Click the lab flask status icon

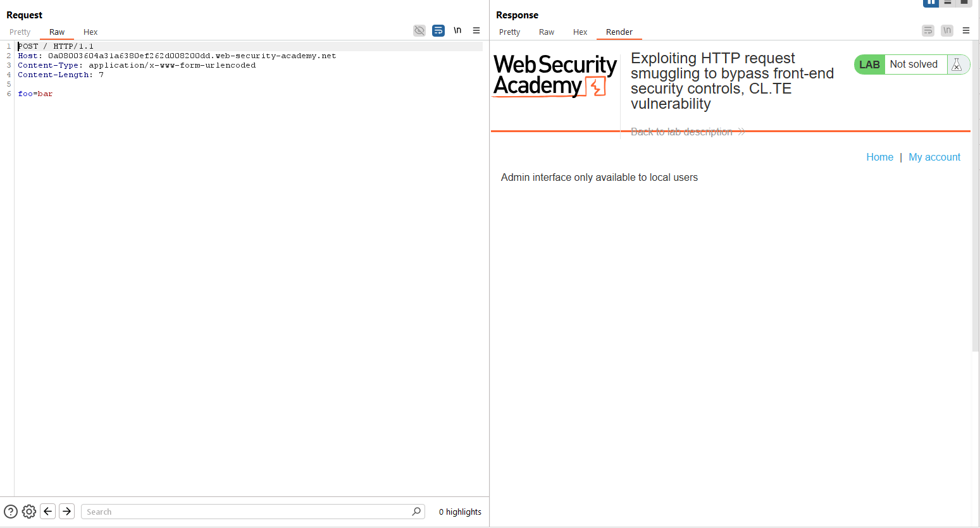pyautogui.click(x=957, y=64)
